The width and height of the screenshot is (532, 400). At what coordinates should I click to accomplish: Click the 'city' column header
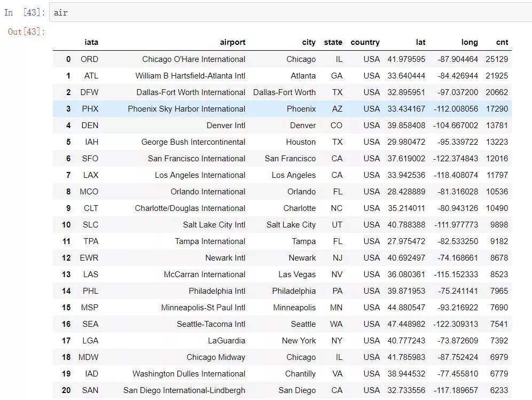click(309, 42)
